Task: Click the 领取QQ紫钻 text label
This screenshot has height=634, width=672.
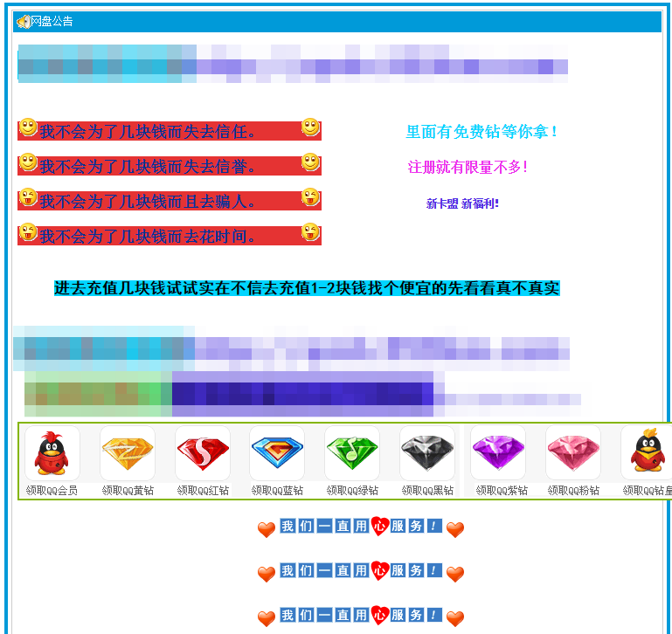Action: point(502,491)
